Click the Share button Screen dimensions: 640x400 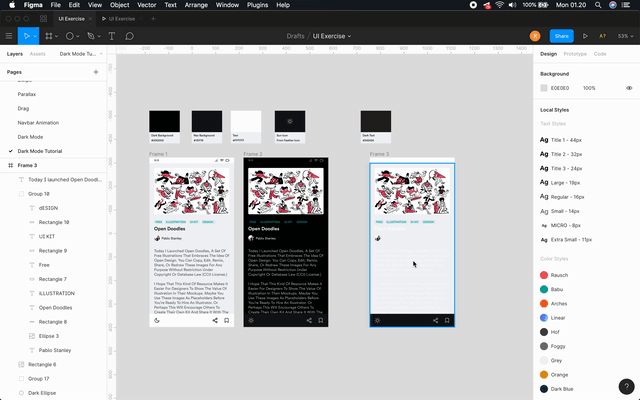[x=561, y=36]
